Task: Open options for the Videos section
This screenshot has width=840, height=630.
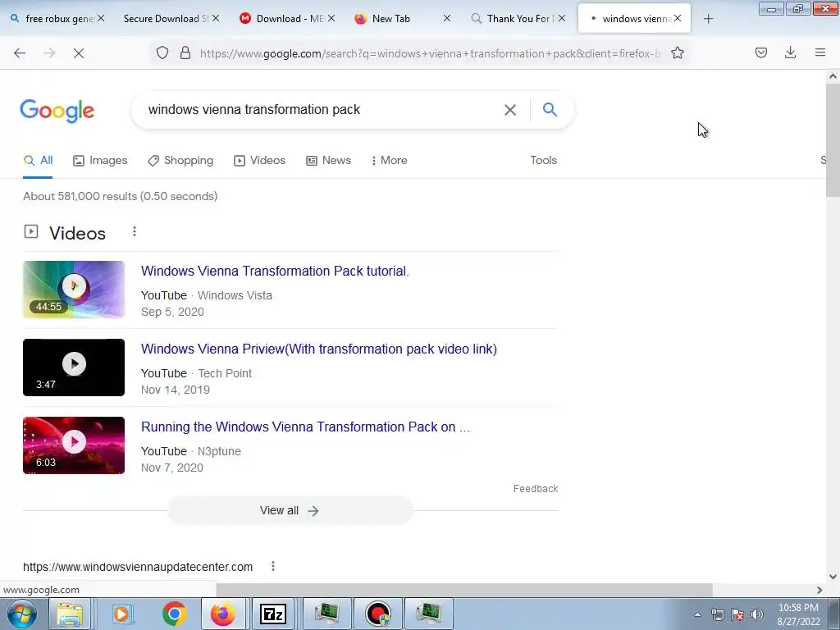Action: pyautogui.click(x=135, y=231)
